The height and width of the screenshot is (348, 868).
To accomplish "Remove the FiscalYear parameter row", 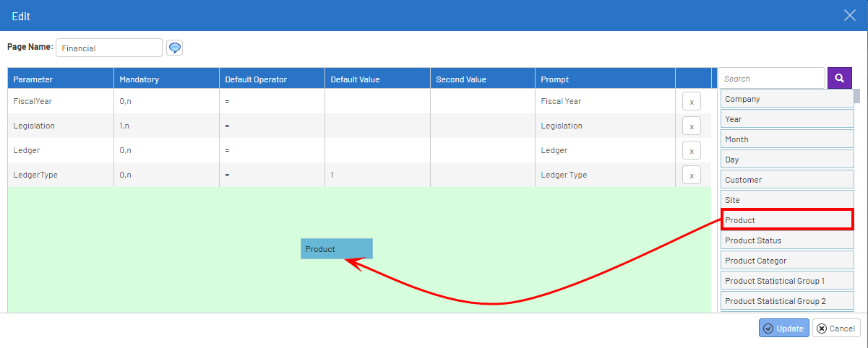I will (691, 102).
